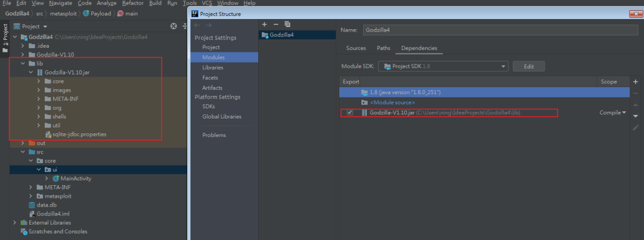Viewport: 644px width, 240px height.
Task: Select the Godzilla4 module in list
Action: (298, 35)
